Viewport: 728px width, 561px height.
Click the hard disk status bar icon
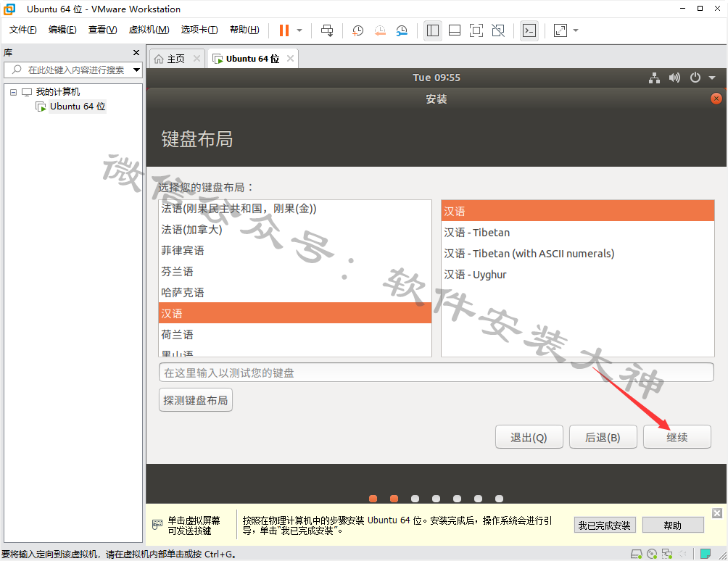pos(636,554)
